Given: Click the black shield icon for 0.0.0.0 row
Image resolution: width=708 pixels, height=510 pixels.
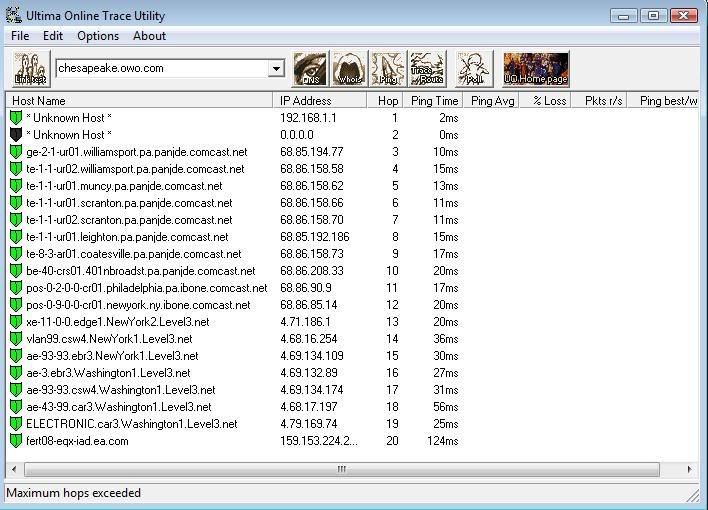Looking at the screenshot, I should (16, 135).
